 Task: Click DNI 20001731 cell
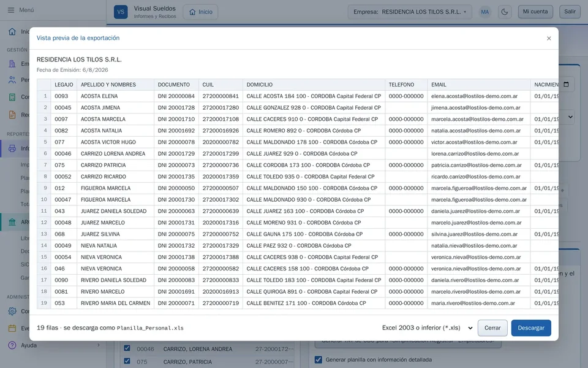[x=176, y=223]
